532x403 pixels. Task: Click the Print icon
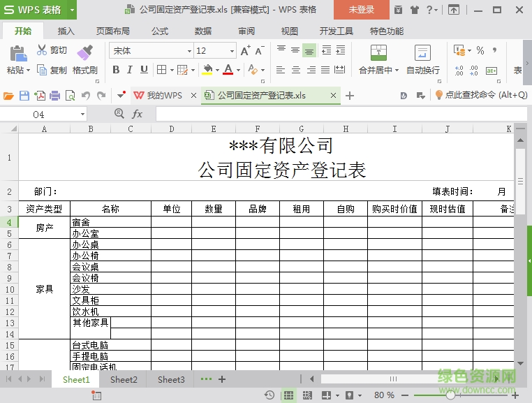pyautogui.click(x=54, y=96)
